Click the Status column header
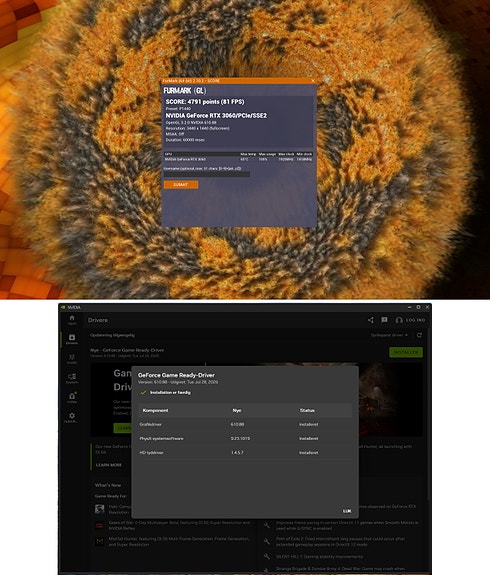Screen dimensions: 490x575 [x=307, y=410]
